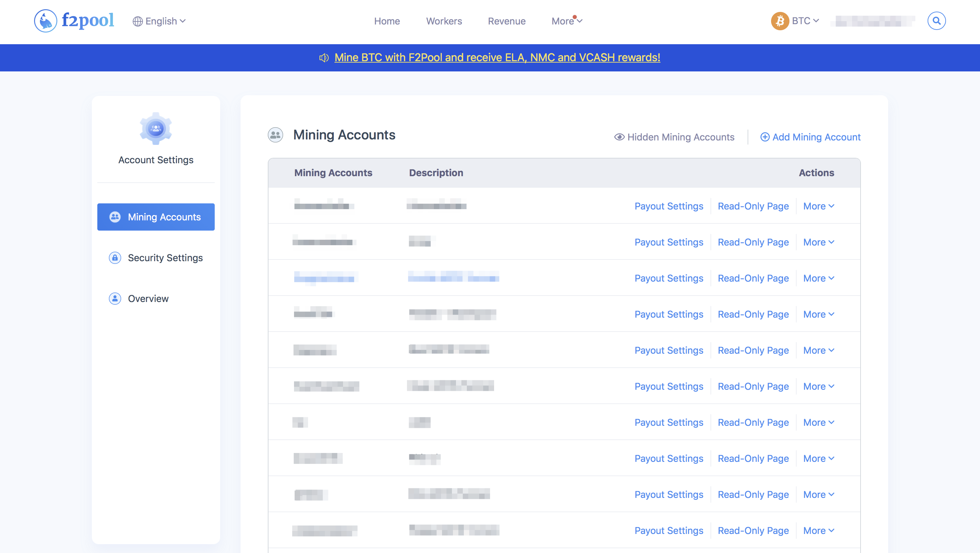This screenshot has width=980, height=553.
Task: Open Read-Only Page for the third account row
Action: point(753,279)
